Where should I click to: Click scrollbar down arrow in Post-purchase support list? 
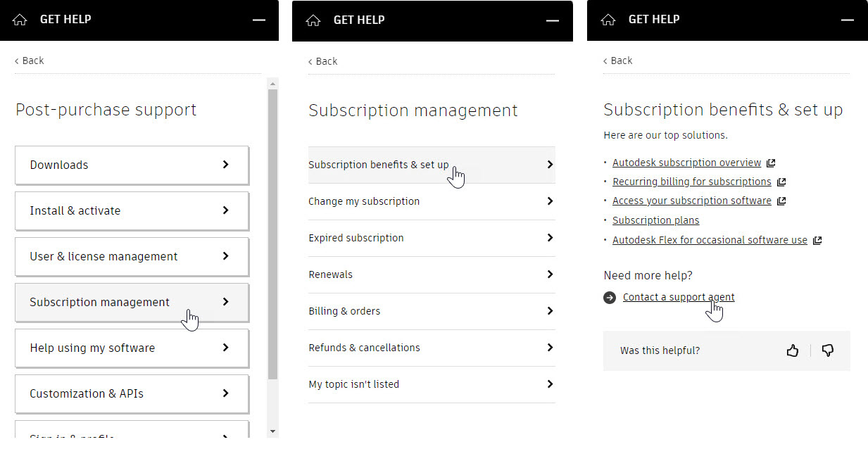click(273, 431)
